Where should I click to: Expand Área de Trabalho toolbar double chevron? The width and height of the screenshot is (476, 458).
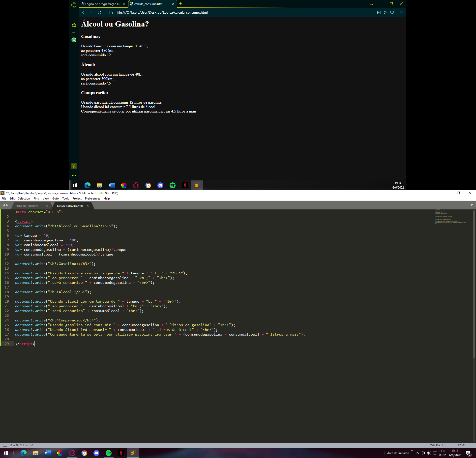click(412, 451)
